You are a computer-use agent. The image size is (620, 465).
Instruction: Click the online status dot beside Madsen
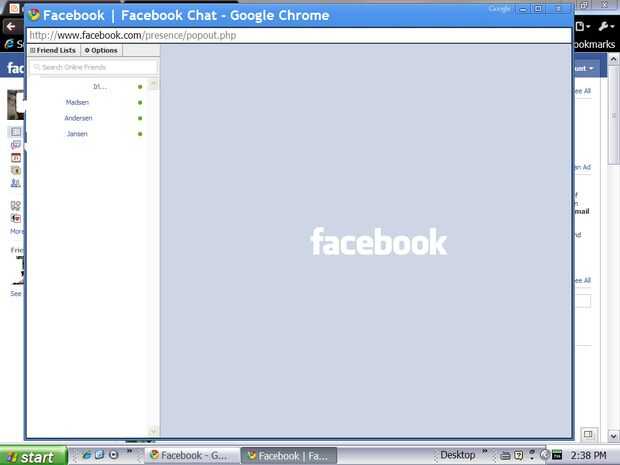click(x=140, y=102)
